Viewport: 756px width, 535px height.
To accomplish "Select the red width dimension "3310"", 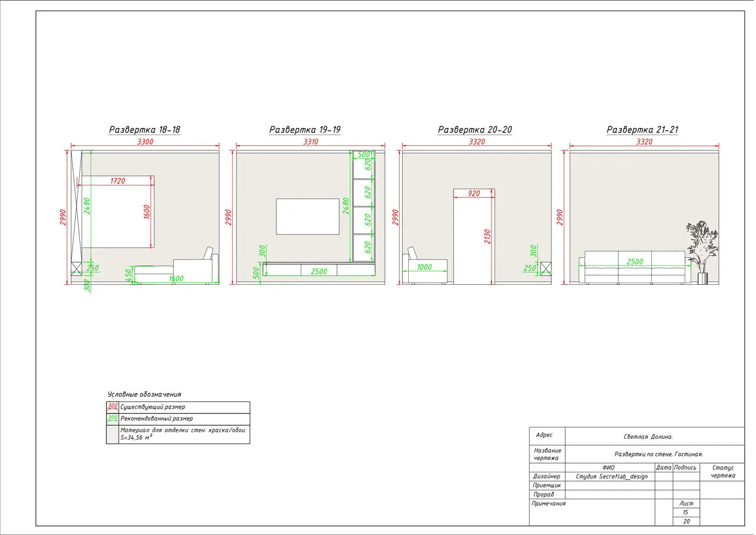I will [x=311, y=142].
